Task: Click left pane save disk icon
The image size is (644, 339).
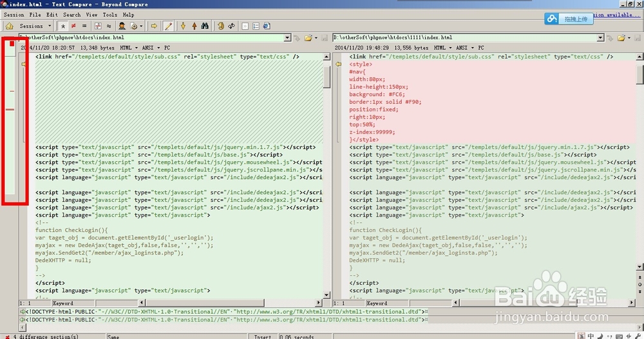Action: [325, 38]
